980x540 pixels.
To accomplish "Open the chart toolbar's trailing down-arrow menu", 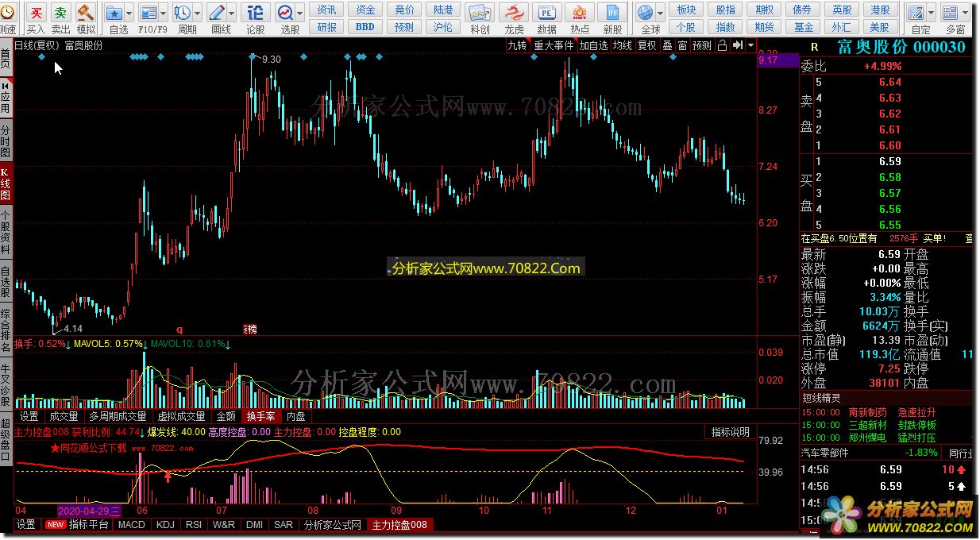I will point(752,46).
